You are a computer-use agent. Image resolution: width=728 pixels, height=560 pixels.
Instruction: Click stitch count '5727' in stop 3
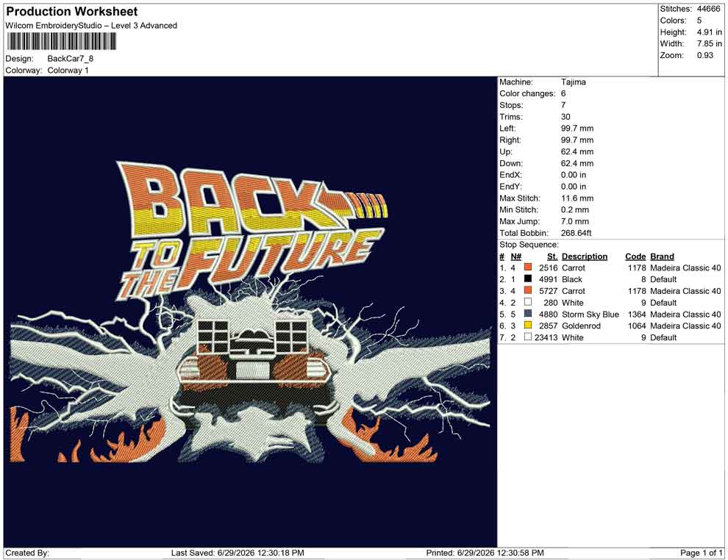[549, 291]
